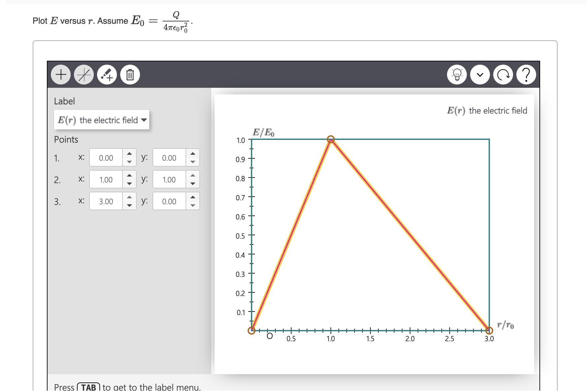Increase point 3 y value
The width and height of the screenshot is (587, 392).
click(x=193, y=197)
